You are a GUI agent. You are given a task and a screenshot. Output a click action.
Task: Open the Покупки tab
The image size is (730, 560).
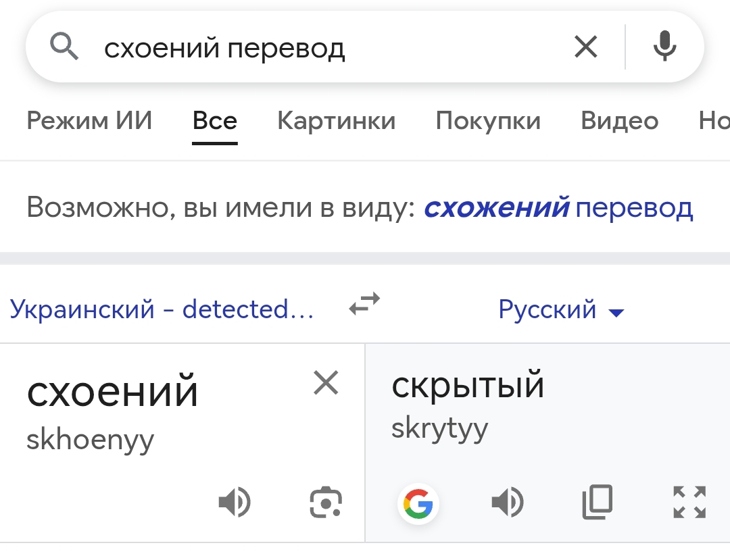487,121
